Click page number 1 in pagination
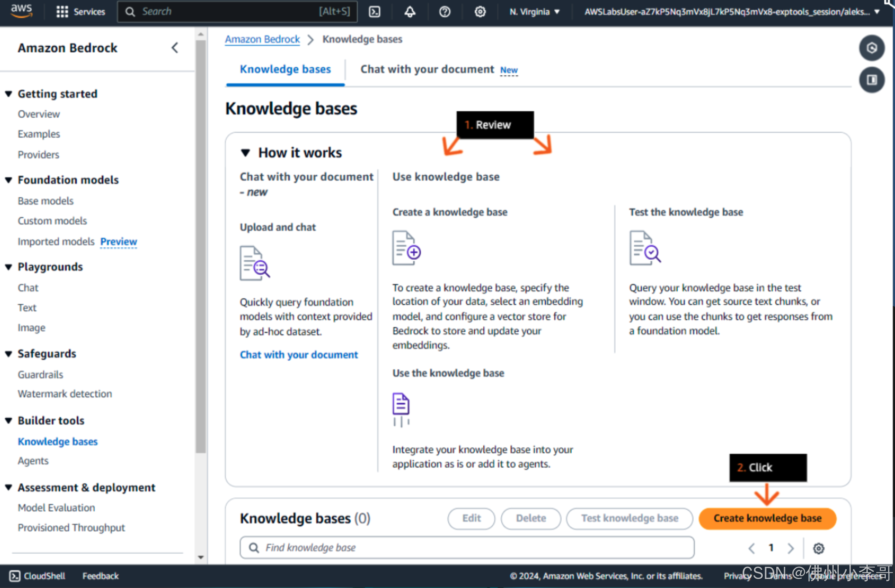 click(x=771, y=548)
